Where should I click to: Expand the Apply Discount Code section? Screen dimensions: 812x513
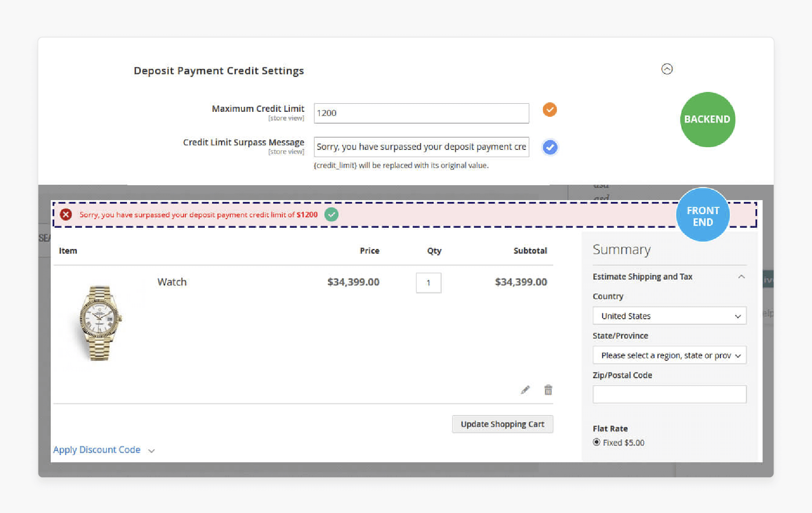(104, 450)
